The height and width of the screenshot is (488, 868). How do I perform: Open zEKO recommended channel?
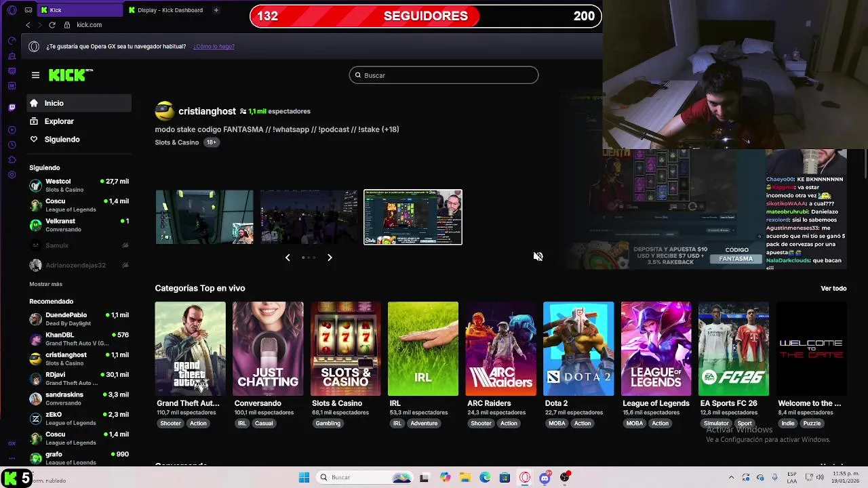(x=79, y=418)
